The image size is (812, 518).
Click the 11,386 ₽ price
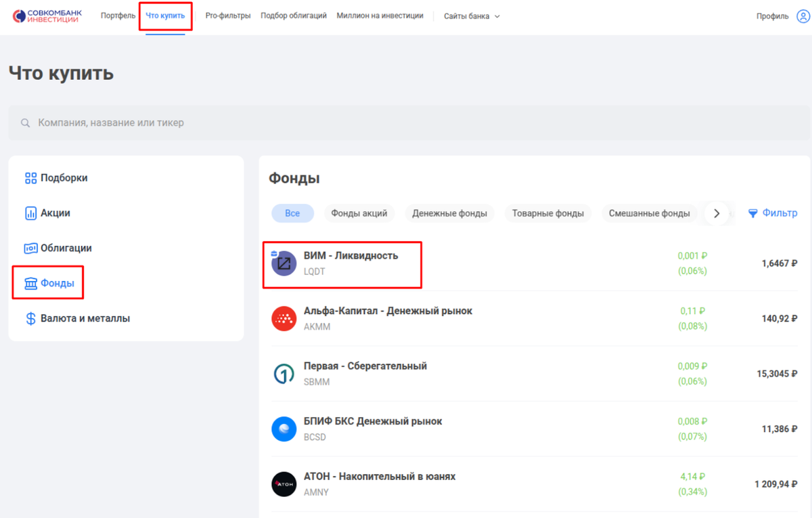tap(780, 429)
